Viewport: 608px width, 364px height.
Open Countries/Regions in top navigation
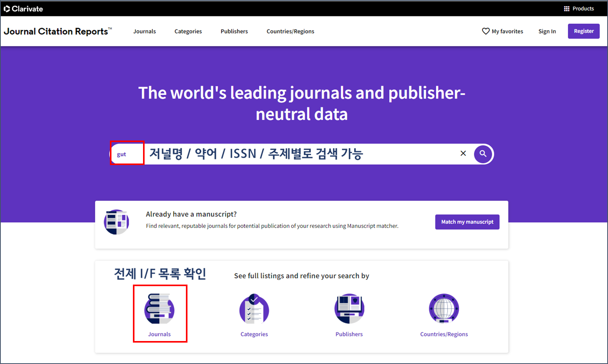pos(290,31)
